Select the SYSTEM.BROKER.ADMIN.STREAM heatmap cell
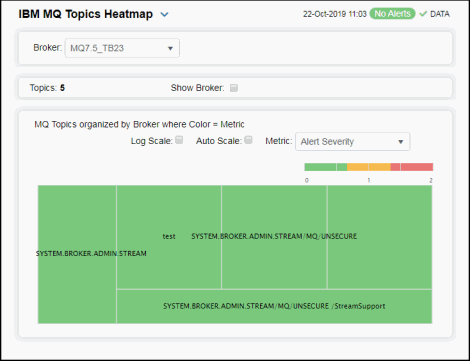Screen dimensions: 470x361 pyautogui.click(x=77, y=254)
